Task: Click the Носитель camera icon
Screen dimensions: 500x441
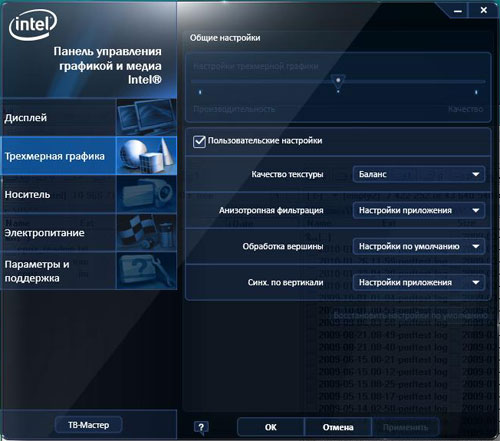Action: tap(146, 194)
